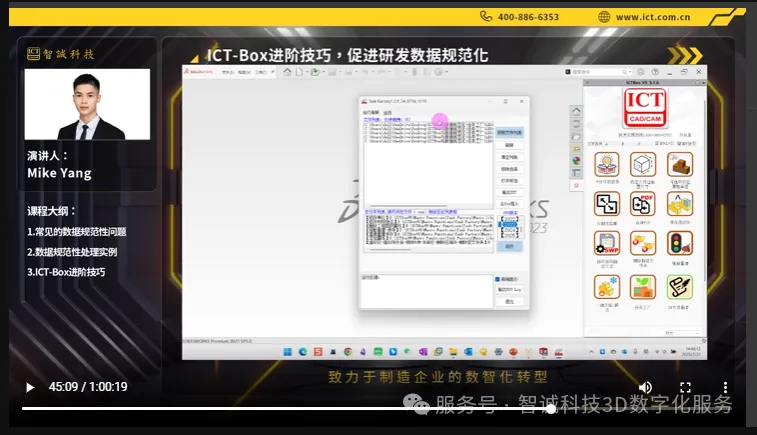Click the SolidWorks Open file icon

pos(315,72)
